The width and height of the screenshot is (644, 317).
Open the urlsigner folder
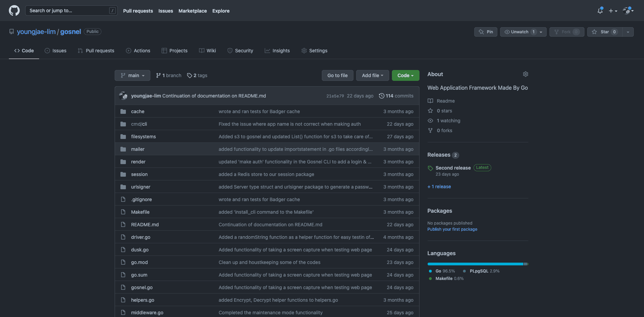(141, 187)
